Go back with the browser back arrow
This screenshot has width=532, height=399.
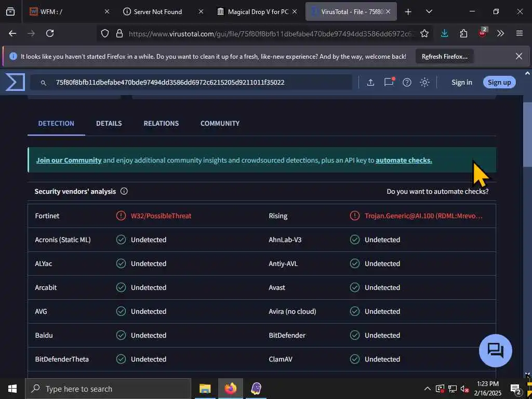12,33
